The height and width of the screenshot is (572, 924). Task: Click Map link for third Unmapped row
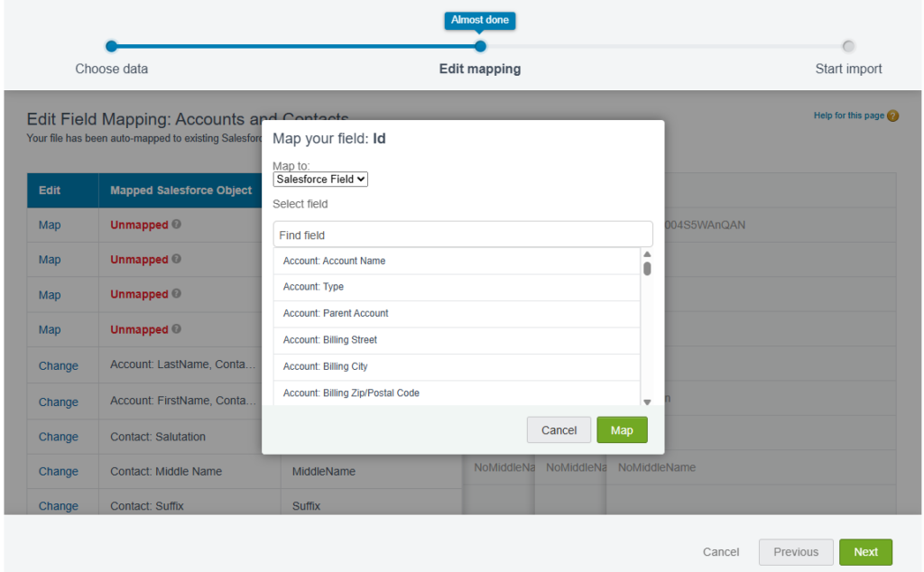[x=50, y=295]
